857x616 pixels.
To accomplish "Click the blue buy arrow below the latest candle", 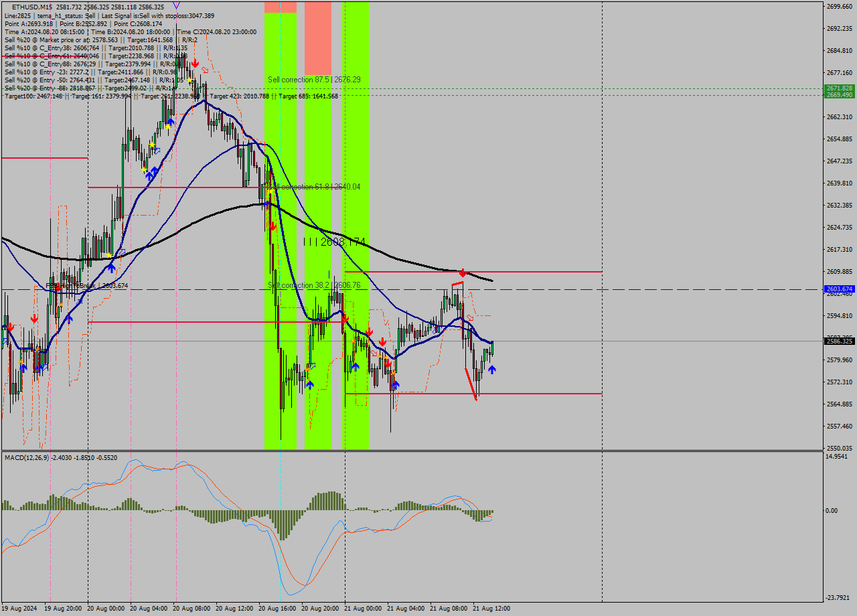I will pos(492,369).
